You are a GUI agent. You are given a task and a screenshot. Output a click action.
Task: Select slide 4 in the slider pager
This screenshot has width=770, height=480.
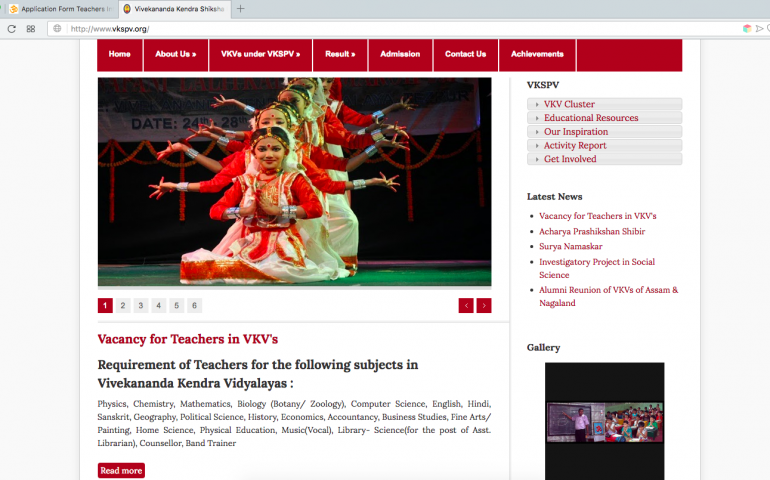pyautogui.click(x=159, y=306)
